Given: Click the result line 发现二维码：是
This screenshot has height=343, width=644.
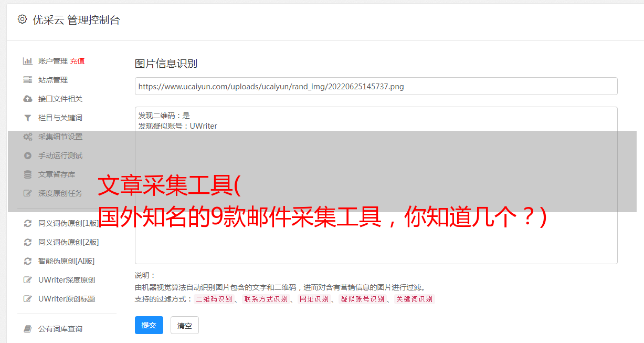Looking at the screenshot, I should [x=164, y=116].
